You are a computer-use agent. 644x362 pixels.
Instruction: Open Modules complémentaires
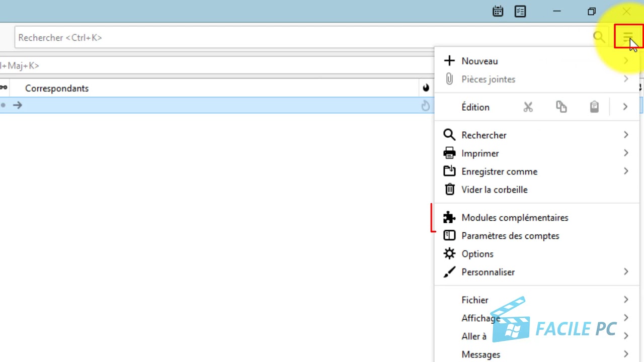537,218
